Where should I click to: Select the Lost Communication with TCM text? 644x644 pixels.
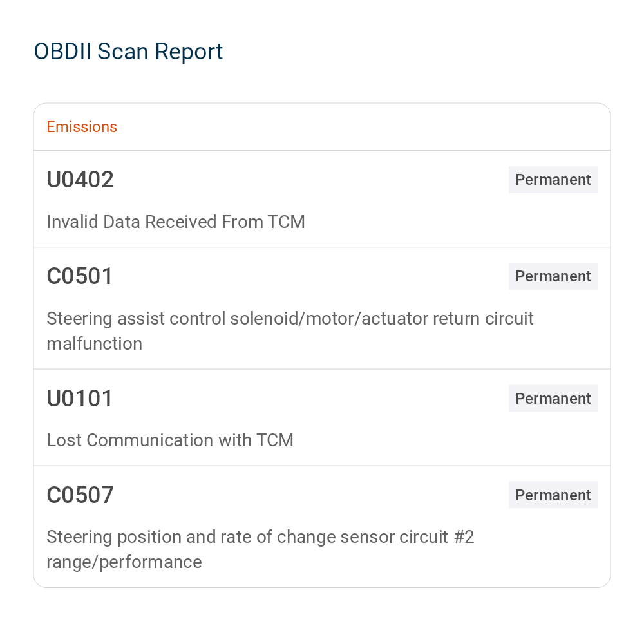170,440
